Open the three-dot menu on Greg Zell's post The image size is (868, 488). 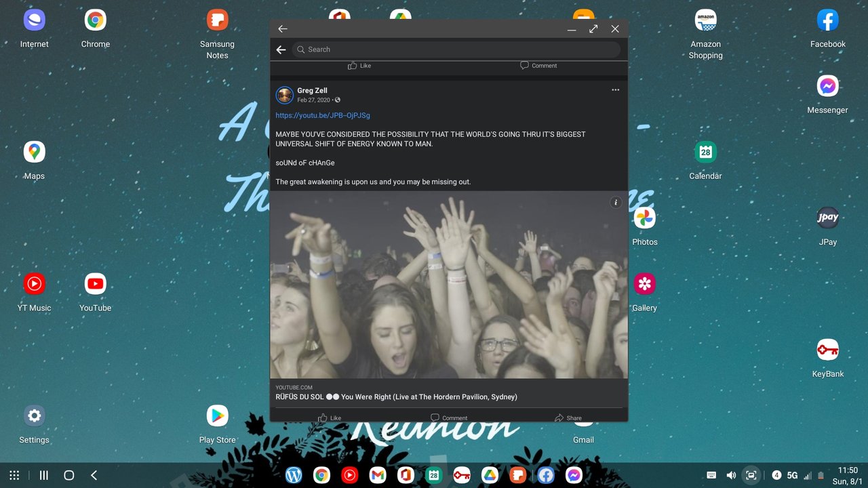click(615, 89)
